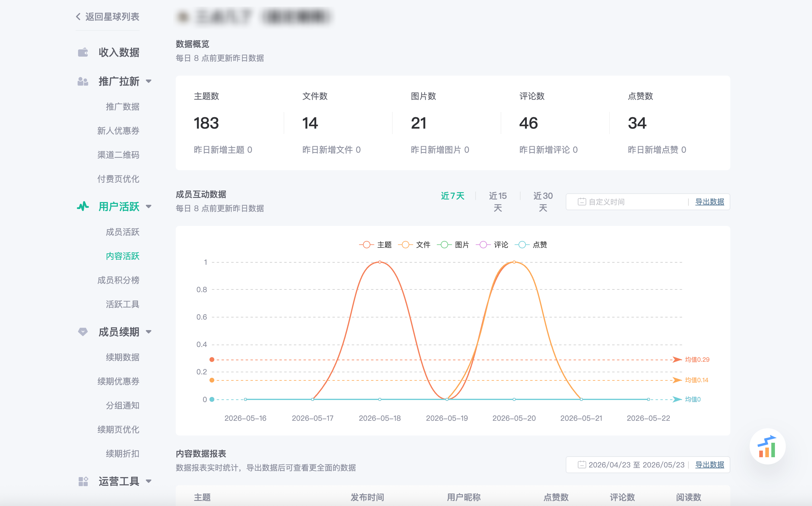Switch chart range to 近7天
This screenshot has height=506, width=812.
[453, 196]
